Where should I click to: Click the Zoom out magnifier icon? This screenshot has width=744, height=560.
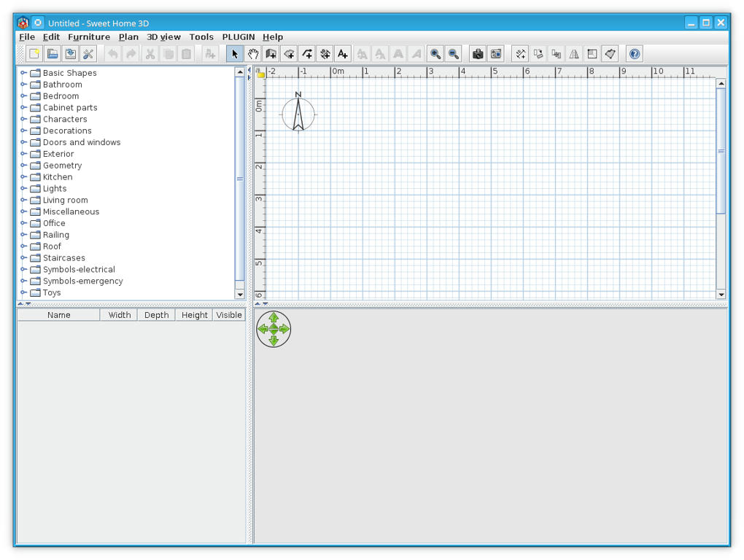[453, 54]
